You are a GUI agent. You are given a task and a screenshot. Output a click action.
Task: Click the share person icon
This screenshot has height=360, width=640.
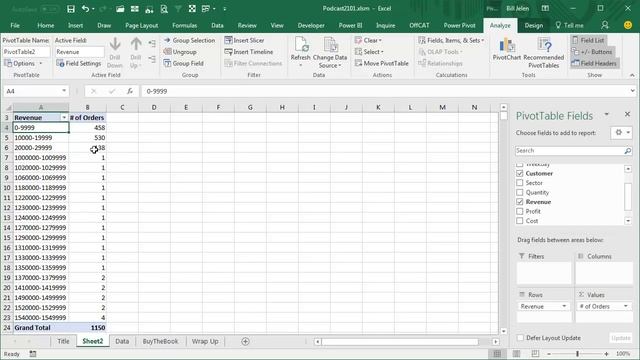605,25
